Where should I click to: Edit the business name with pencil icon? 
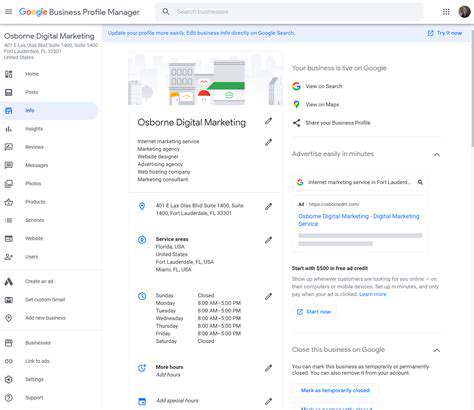[x=268, y=121]
